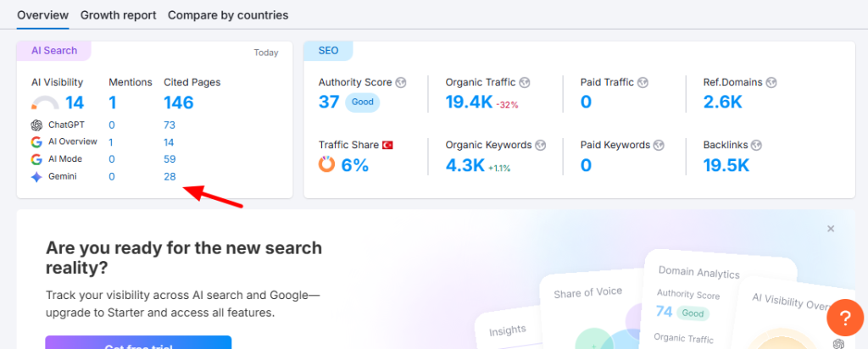Click the Gemini row label
Screen dimensions: 868x349
[62, 176]
